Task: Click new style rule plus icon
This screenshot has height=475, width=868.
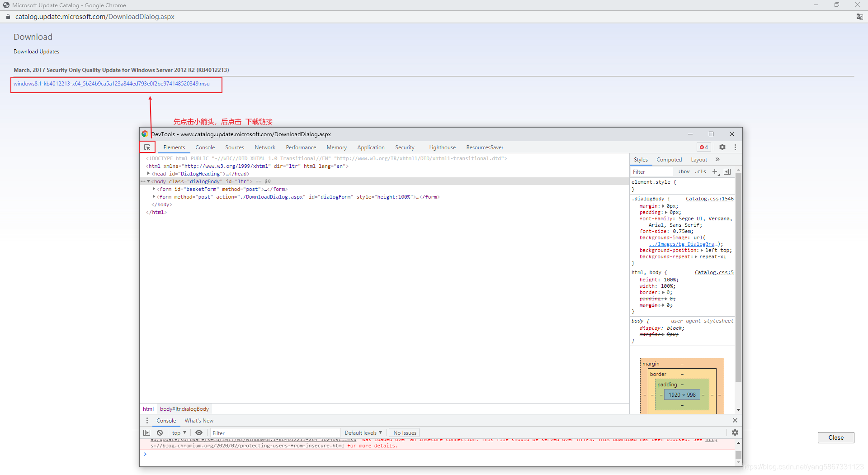Action: [715, 171]
